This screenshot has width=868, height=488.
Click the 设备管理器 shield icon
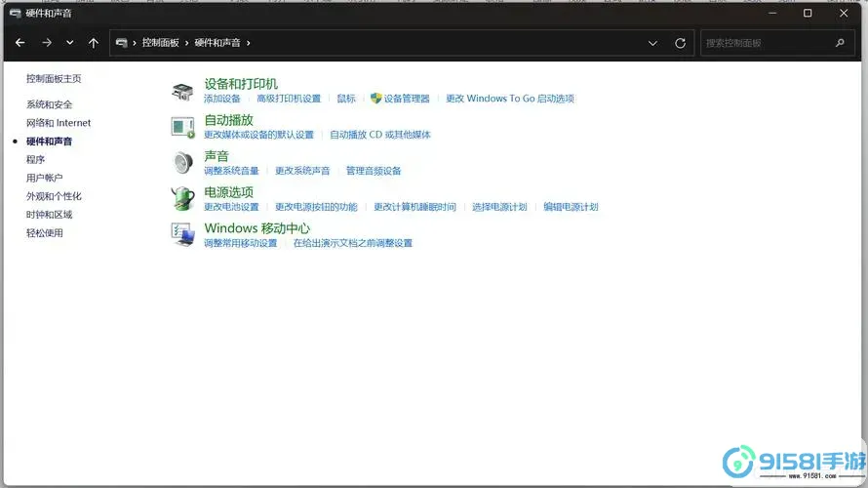375,99
